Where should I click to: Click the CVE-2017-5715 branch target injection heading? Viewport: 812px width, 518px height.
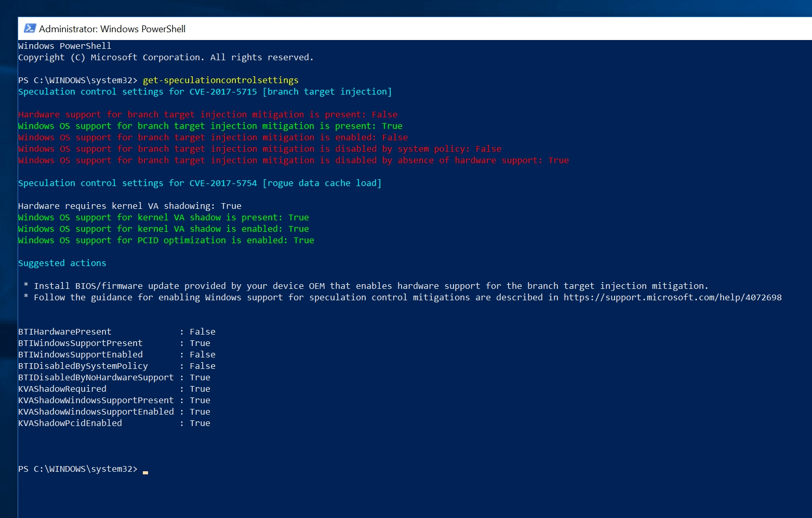click(x=205, y=92)
